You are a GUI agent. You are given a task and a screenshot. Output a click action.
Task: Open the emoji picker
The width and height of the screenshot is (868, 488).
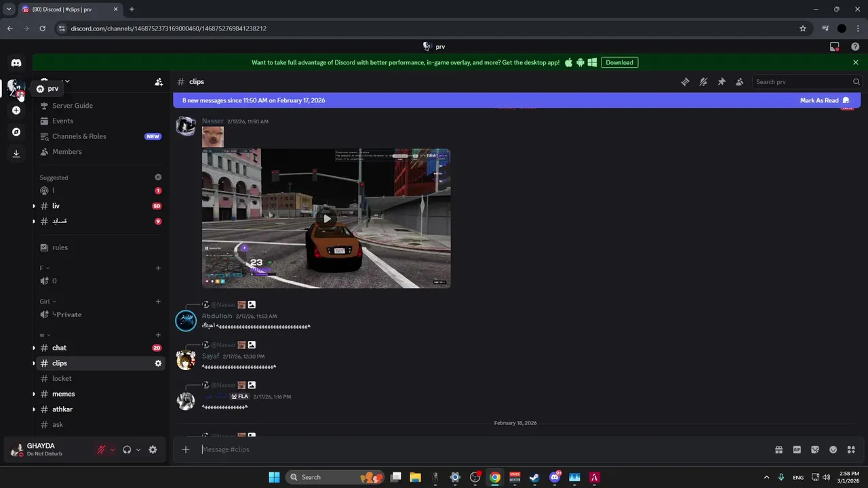pyautogui.click(x=833, y=449)
